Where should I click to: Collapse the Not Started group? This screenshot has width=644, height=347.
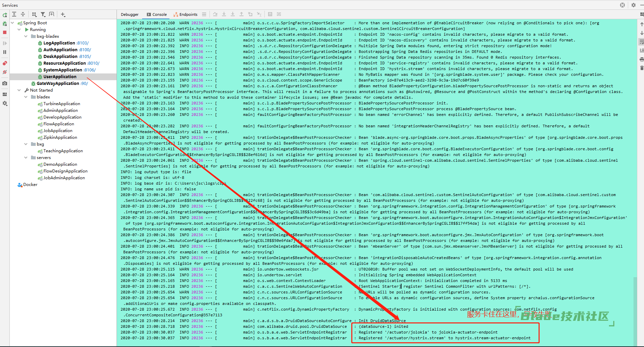[19, 90]
